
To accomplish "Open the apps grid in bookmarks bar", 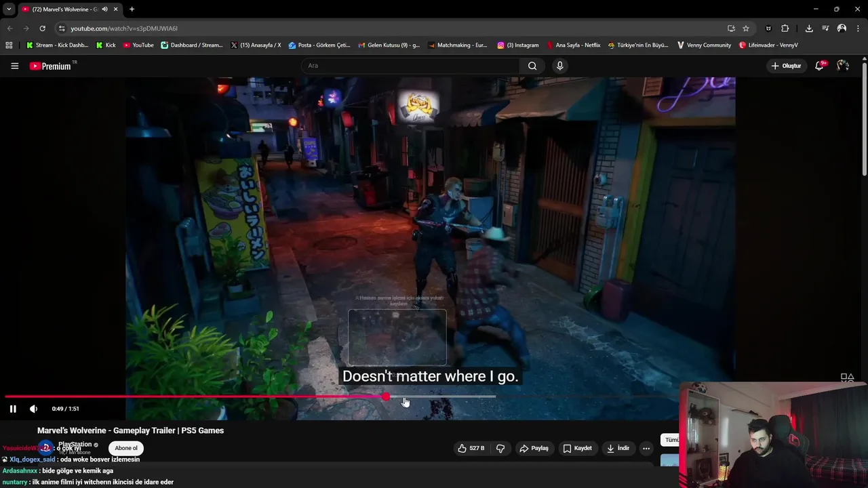I will click(x=9, y=45).
